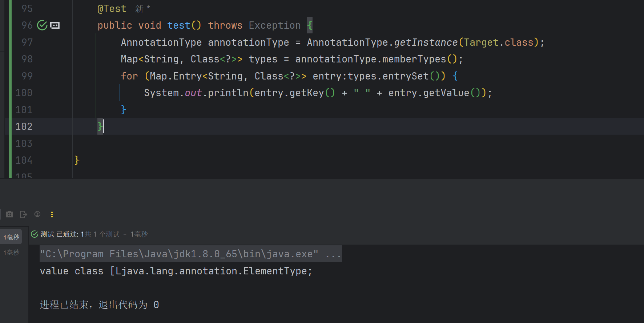Click the camera icon in the run toolbar
644x323 pixels.
pos(9,214)
